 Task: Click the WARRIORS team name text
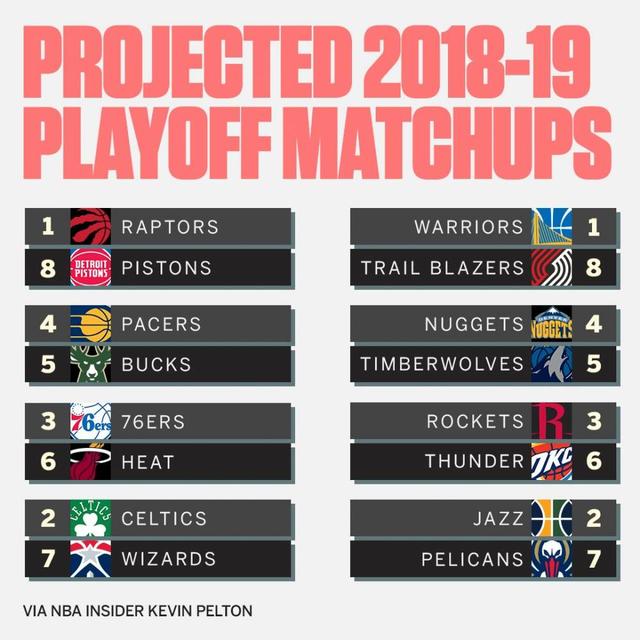click(x=469, y=227)
